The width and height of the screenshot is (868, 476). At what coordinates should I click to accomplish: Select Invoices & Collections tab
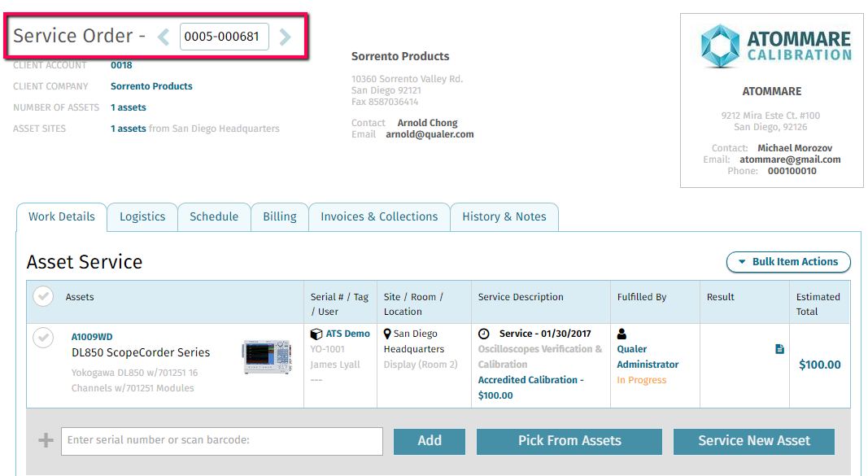tap(379, 217)
